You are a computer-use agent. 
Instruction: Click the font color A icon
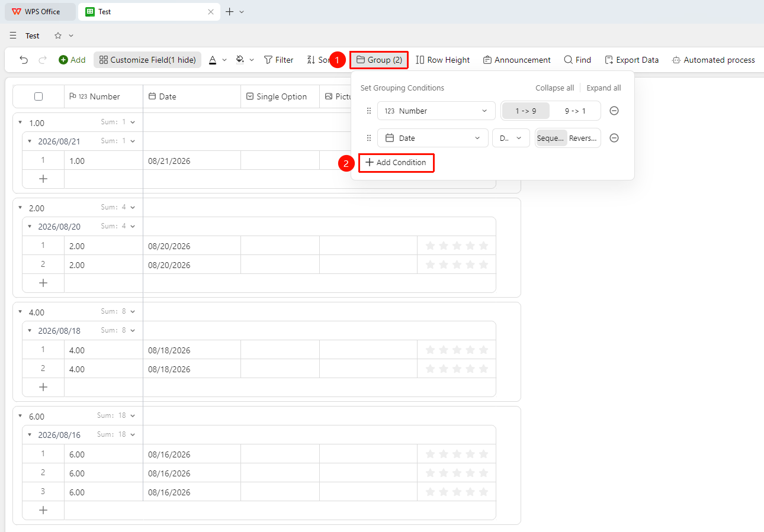pyautogui.click(x=213, y=60)
